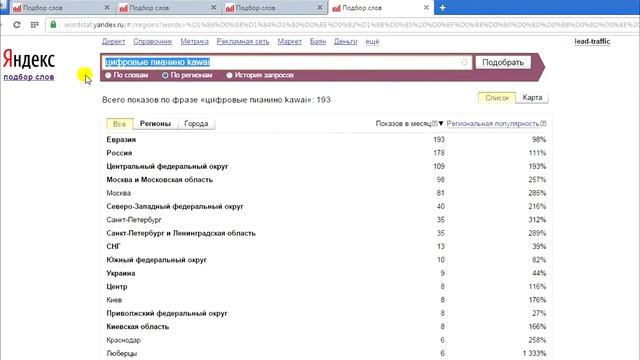Click the green padlock security icon
The width and height of the screenshot is (640, 360).
click(x=53, y=25)
